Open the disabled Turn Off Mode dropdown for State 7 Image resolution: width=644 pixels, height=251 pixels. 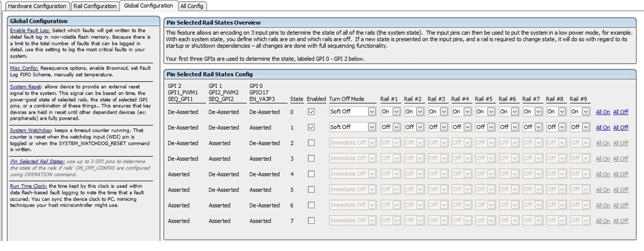coord(352,221)
